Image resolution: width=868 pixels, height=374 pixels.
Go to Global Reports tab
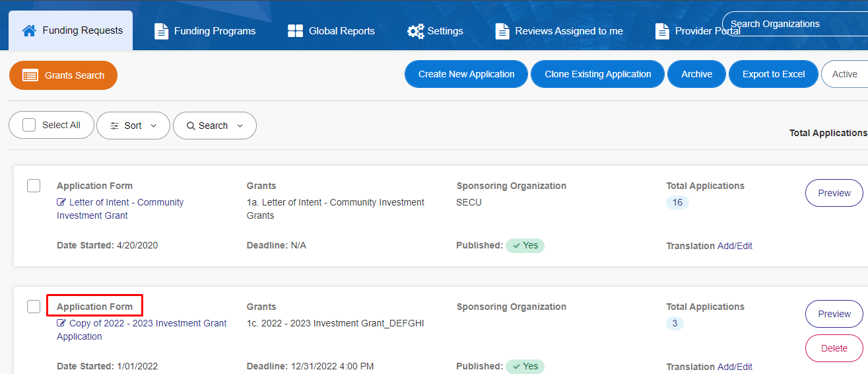click(331, 31)
